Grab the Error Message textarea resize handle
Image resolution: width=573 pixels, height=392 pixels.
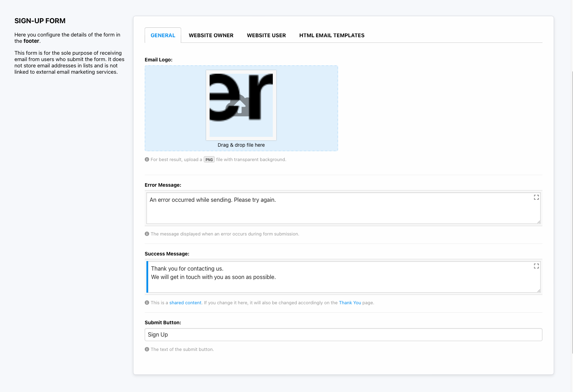(x=539, y=222)
